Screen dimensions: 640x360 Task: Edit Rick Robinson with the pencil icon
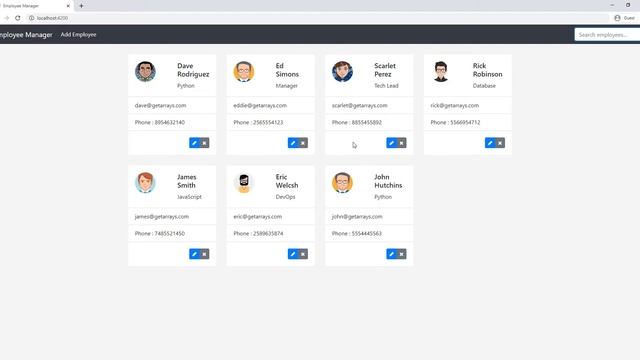point(490,143)
